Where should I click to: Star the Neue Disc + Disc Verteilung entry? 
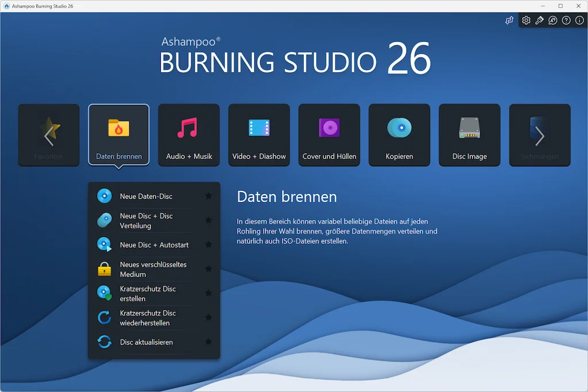coord(208,220)
